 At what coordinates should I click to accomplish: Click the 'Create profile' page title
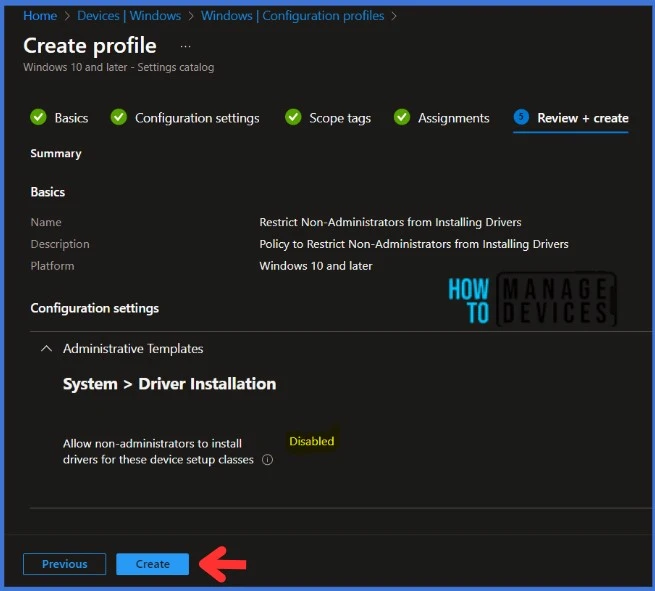click(x=90, y=46)
